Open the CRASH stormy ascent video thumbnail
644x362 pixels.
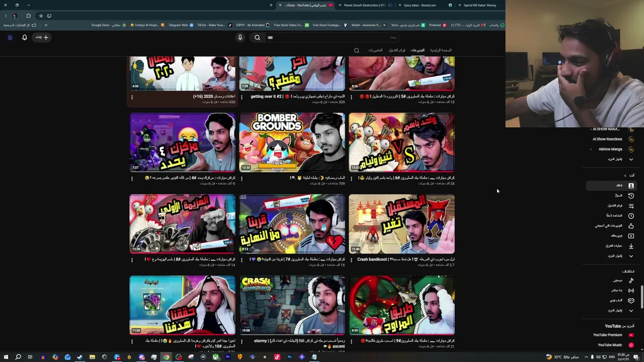point(292,305)
